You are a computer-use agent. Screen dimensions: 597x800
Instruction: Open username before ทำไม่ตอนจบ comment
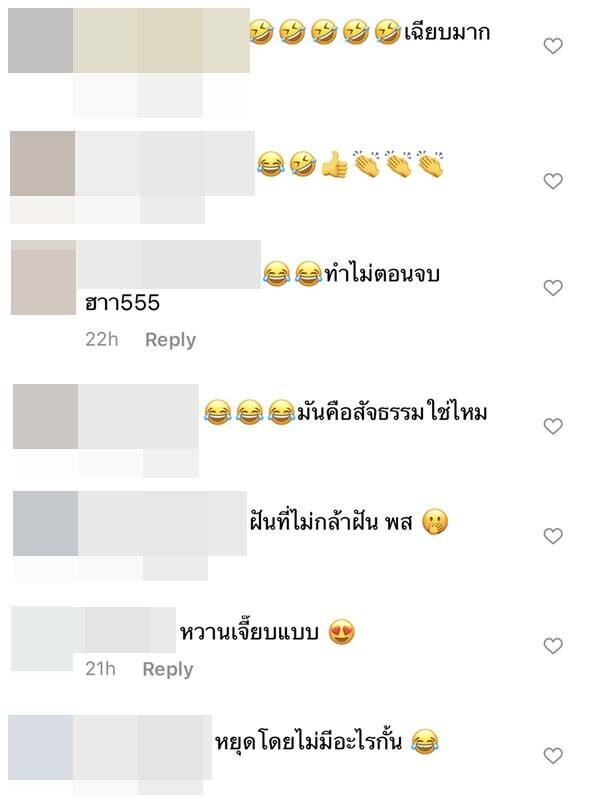[x=168, y=265]
